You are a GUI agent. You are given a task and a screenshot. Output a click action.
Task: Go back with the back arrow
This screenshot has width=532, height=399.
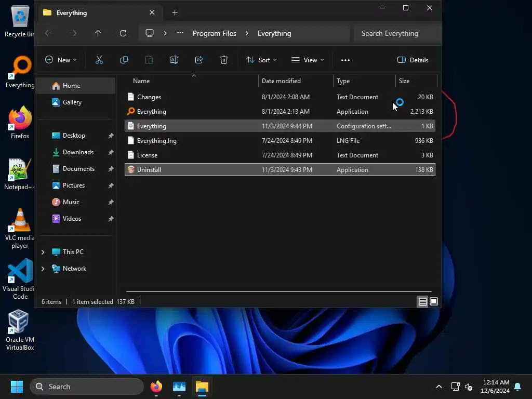[x=48, y=33]
